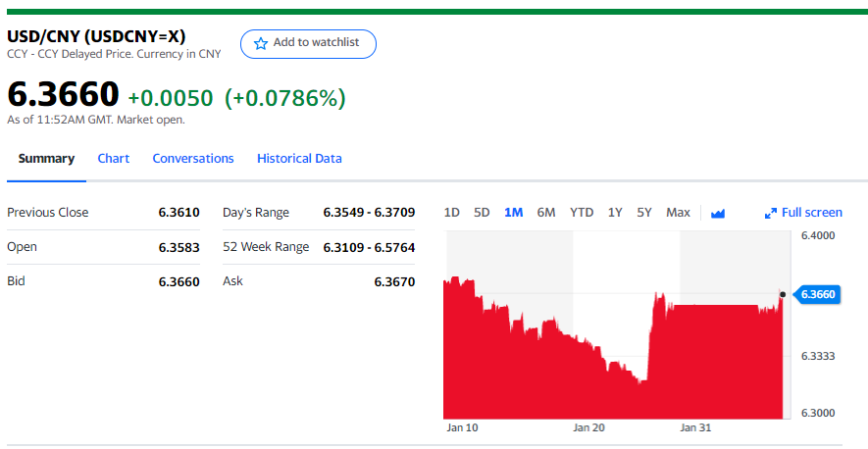This screenshot has width=868, height=449.
Task: Set chart range to 6M
Action: tap(546, 213)
